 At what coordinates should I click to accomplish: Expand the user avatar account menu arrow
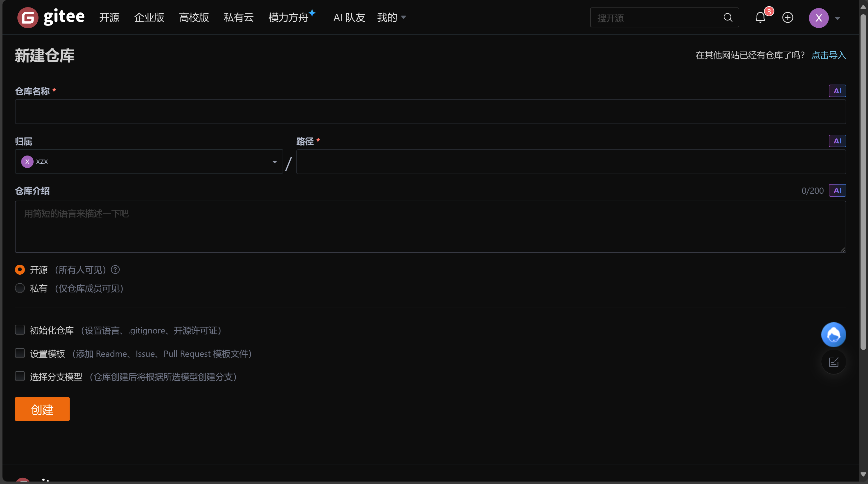pyautogui.click(x=837, y=18)
